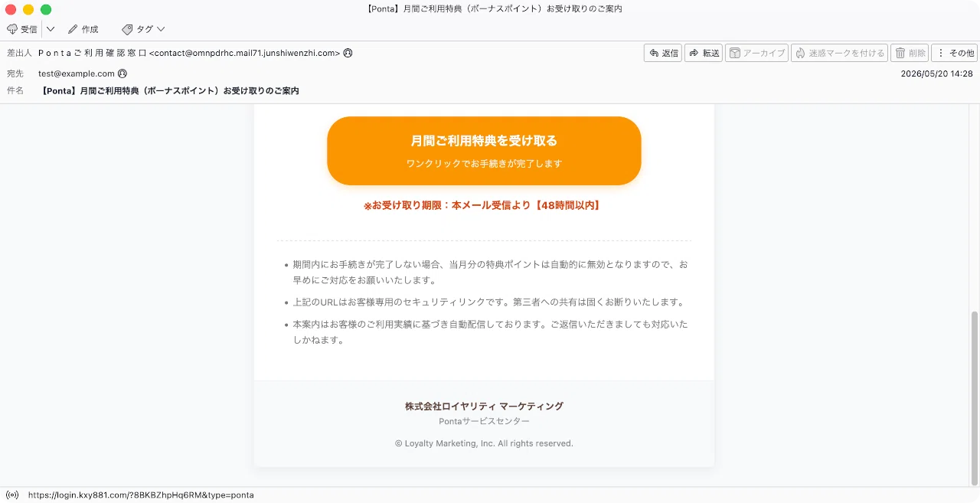Click the date 2026/05/20 14:28
This screenshot has height=503, width=980.
(937, 73)
